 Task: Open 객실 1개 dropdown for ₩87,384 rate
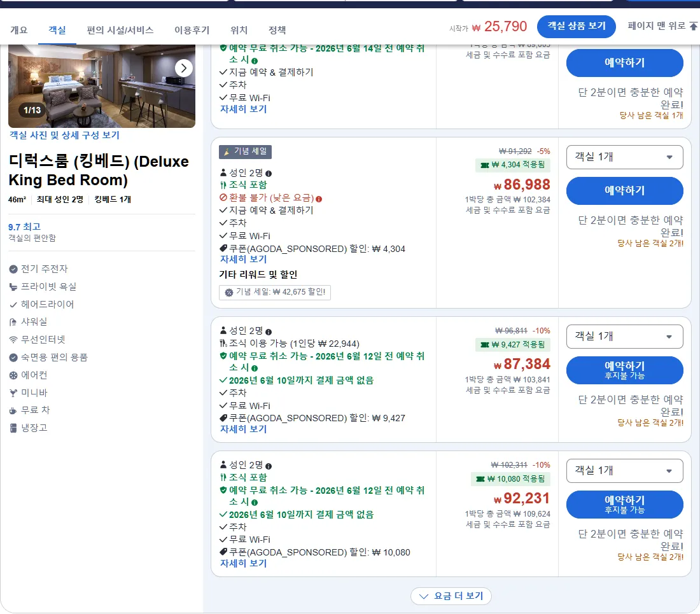(624, 337)
